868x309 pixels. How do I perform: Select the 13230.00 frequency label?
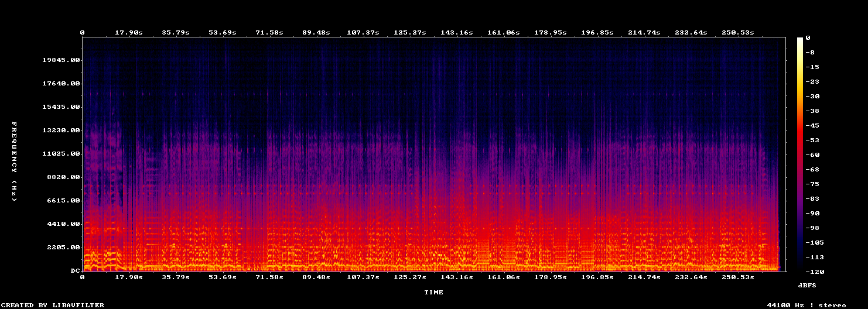(x=61, y=131)
